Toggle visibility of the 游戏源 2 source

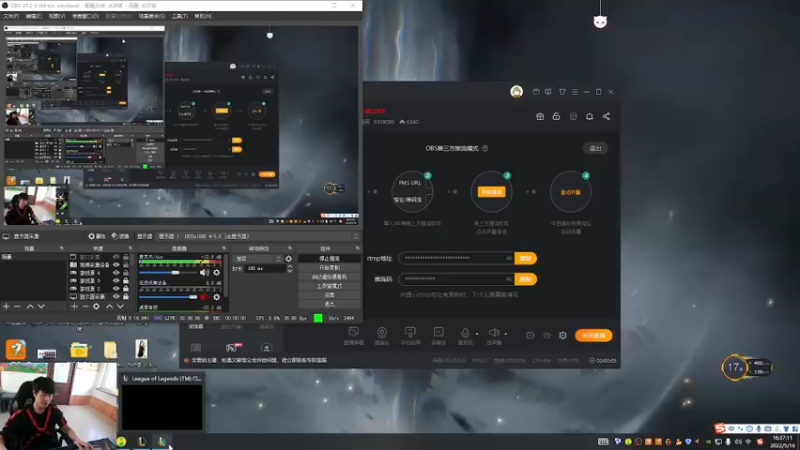coord(116,288)
